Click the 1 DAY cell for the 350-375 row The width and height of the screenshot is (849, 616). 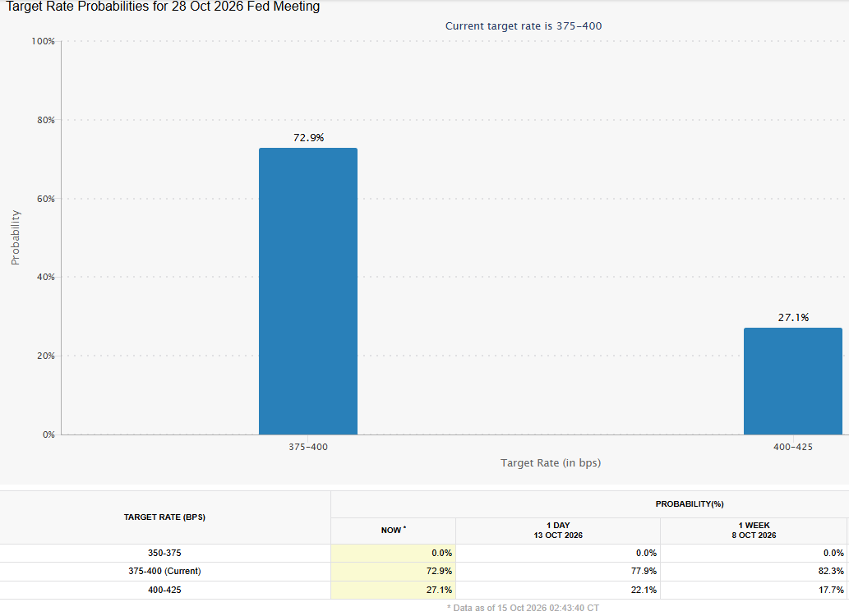point(558,554)
